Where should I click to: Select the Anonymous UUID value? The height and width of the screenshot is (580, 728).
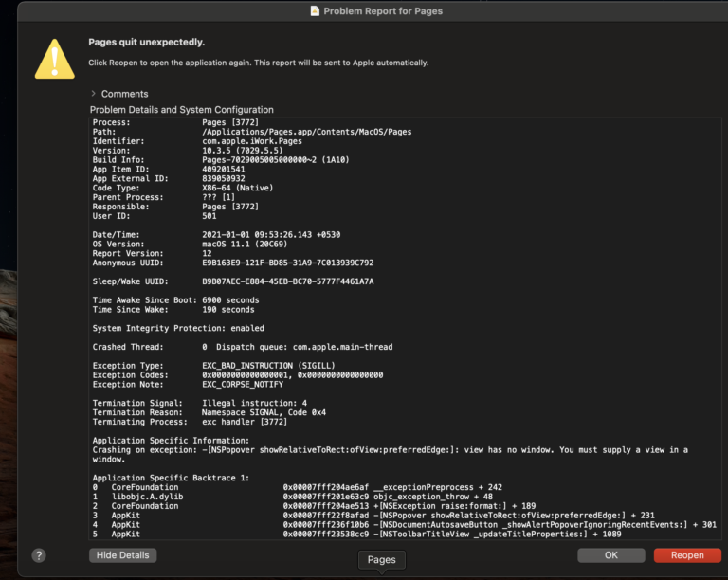pyautogui.click(x=287, y=263)
